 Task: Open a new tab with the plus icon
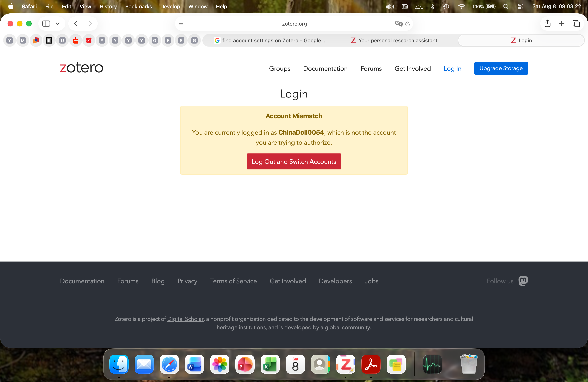pyautogui.click(x=562, y=24)
